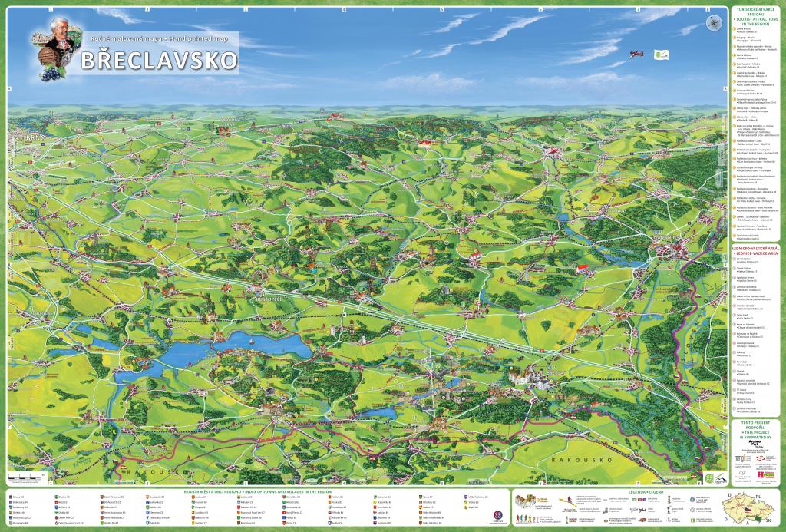786x532 pixels.
Task: Click the portrait of the white-haired man
Action: pyautogui.click(x=61, y=33)
